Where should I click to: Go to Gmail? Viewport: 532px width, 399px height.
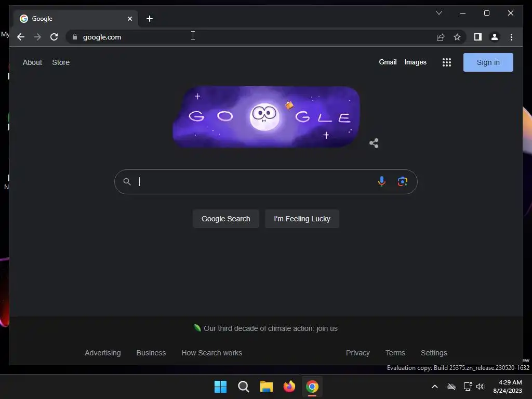click(388, 62)
